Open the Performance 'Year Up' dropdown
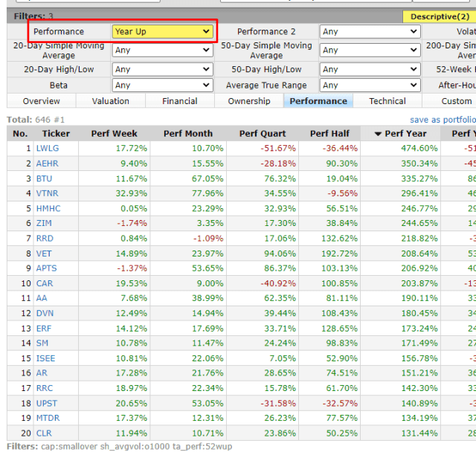The width and height of the screenshot is (476, 452). pyautogui.click(x=162, y=31)
